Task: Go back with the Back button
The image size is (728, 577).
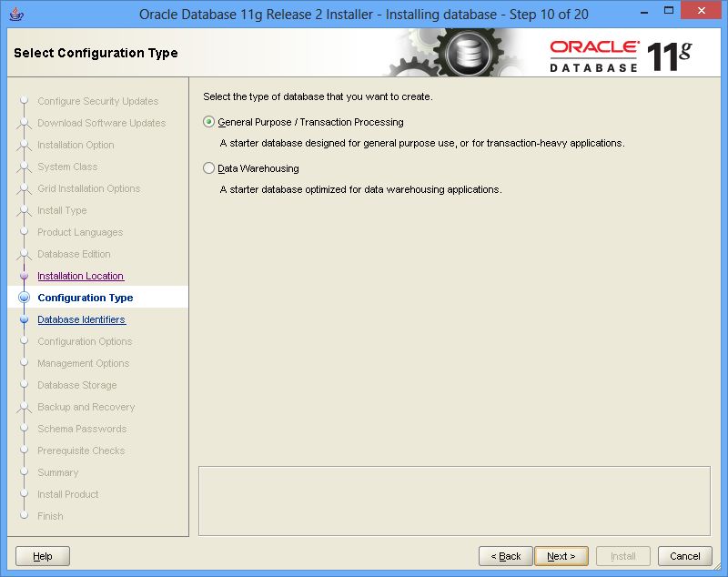Action: pos(506,556)
